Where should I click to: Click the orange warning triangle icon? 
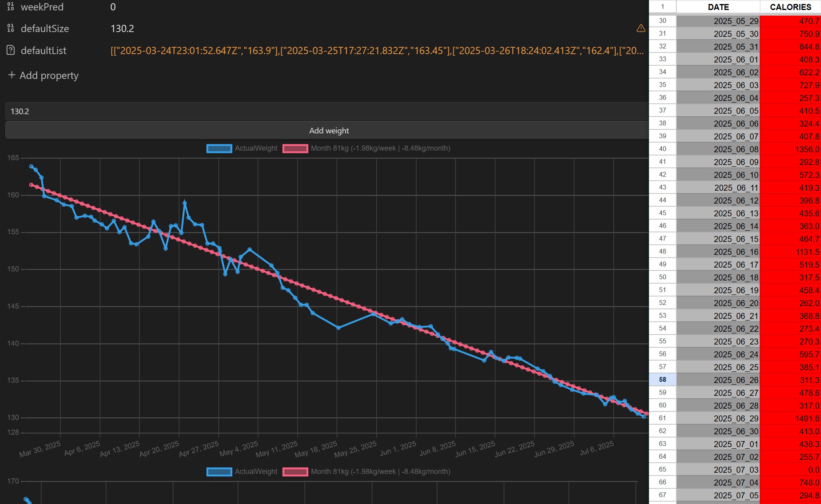click(x=641, y=28)
